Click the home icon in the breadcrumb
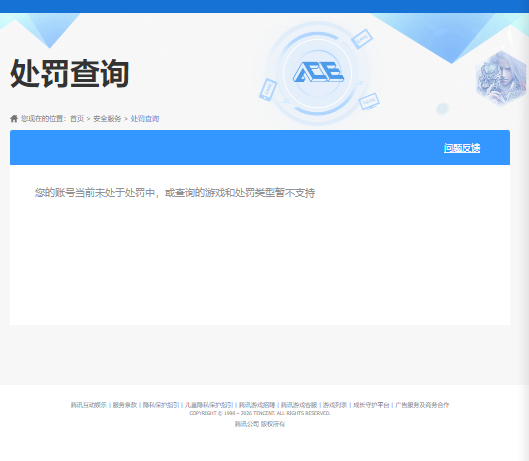 click(x=14, y=118)
